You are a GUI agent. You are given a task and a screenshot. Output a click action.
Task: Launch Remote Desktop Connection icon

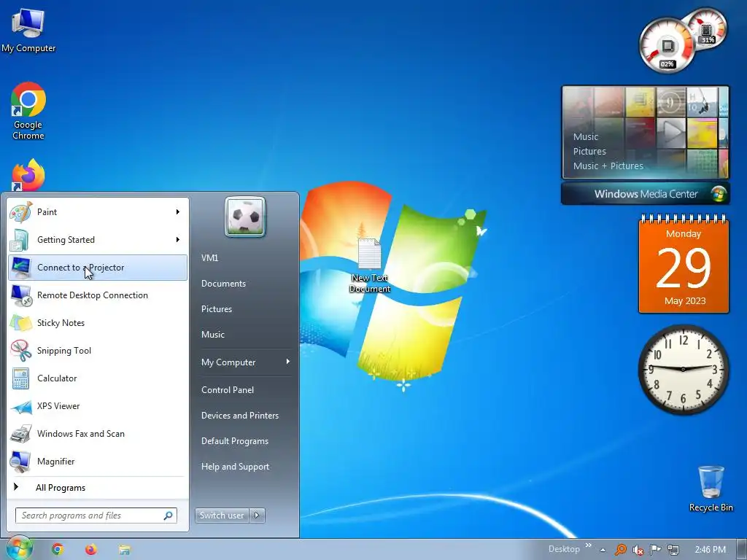click(x=21, y=295)
